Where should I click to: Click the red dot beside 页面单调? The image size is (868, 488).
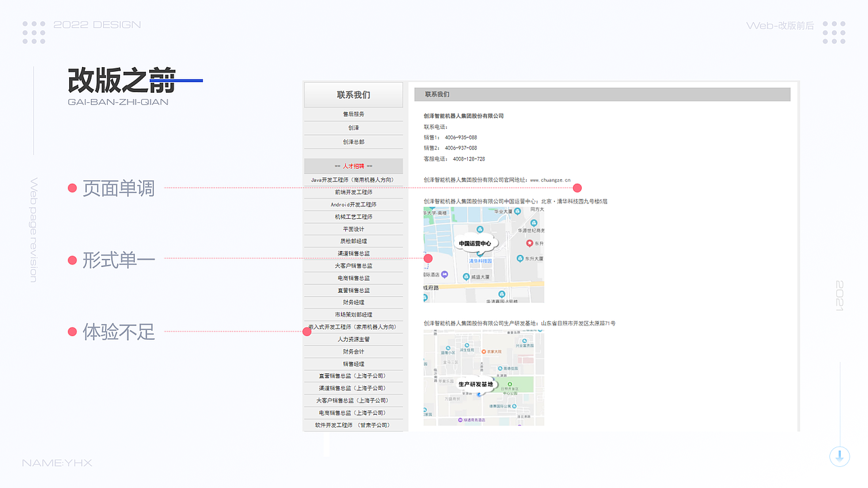coord(73,188)
